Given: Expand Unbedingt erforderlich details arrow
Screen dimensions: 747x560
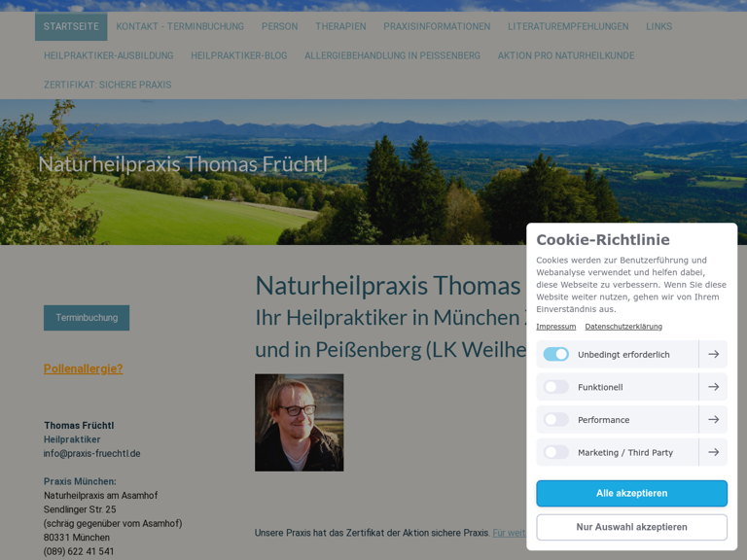Looking at the screenshot, I should click(x=713, y=354).
